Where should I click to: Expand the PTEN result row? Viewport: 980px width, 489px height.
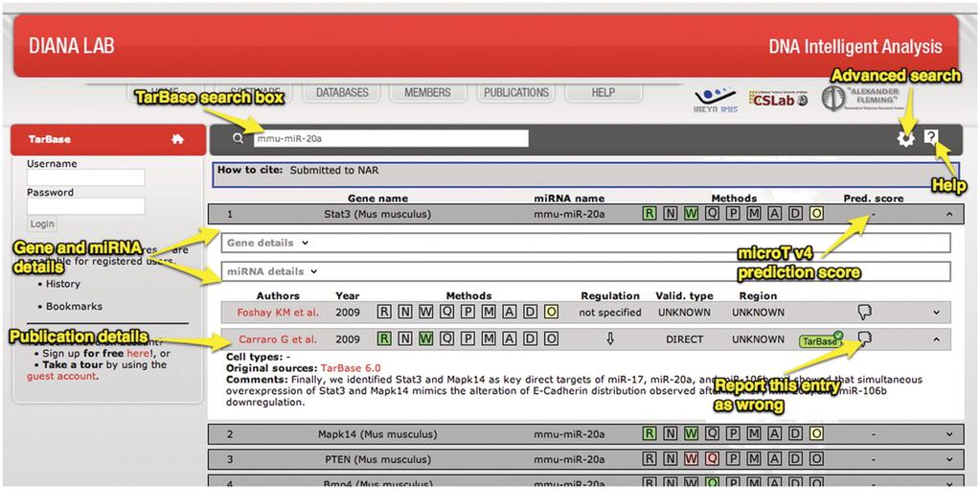(949, 459)
